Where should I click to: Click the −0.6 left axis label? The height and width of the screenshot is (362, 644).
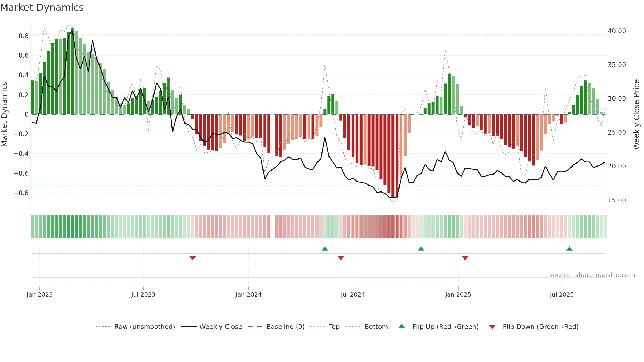[21, 173]
